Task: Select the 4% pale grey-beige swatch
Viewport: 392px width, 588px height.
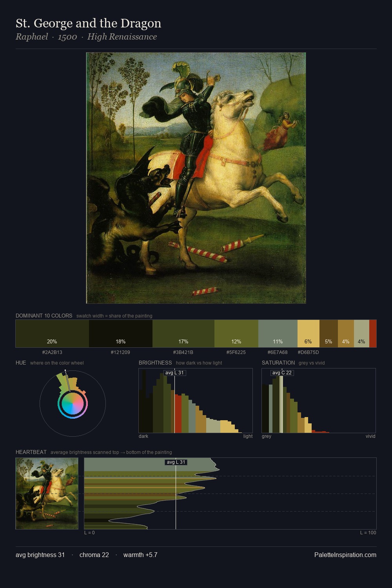Action: (x=361, y=334)
